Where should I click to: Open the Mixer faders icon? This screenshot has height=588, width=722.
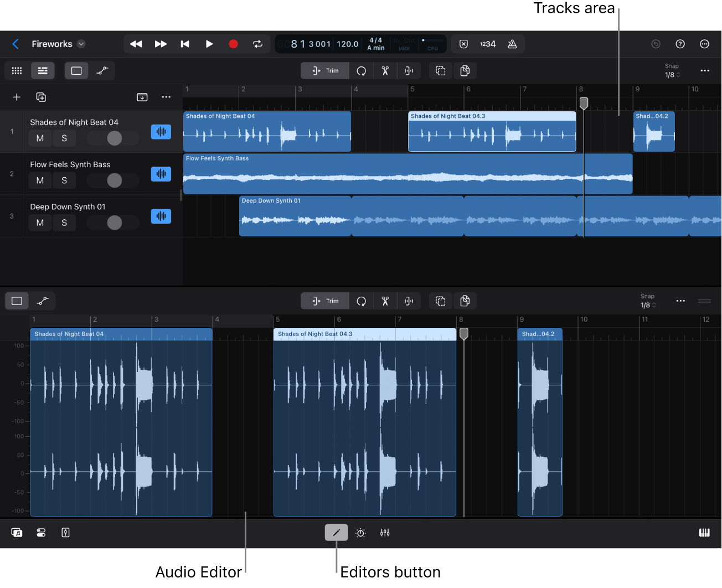[x=385, y=532]
